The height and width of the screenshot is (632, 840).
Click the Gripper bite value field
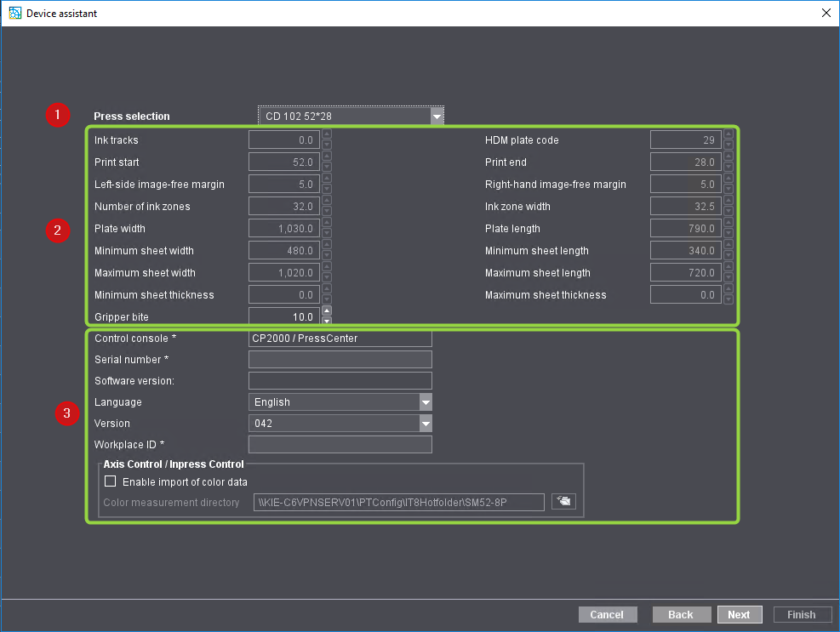point(284,316)
